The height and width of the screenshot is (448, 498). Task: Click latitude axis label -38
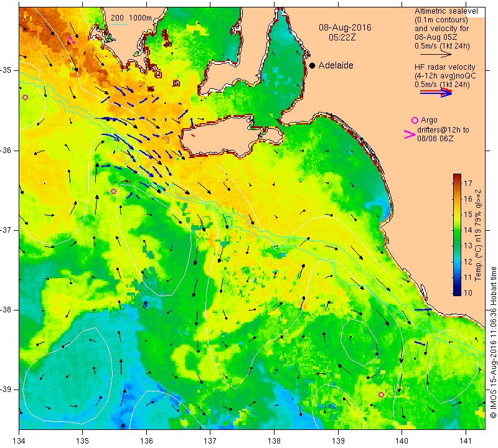pos(6,310)
